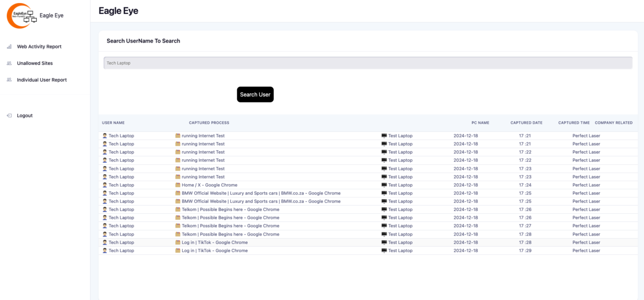This screenshot has height=300, width=644.
Task: Click the 17 :24 captured time
Action: 525,185
